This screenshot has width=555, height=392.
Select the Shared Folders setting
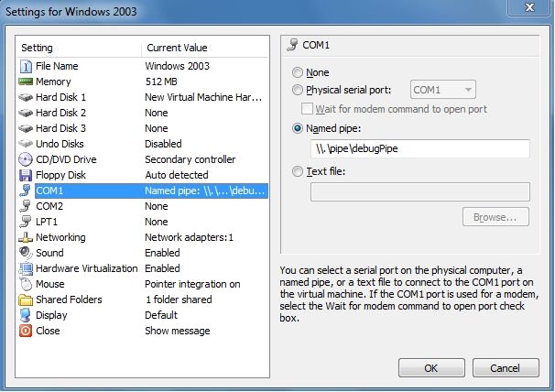coord(142,299)
